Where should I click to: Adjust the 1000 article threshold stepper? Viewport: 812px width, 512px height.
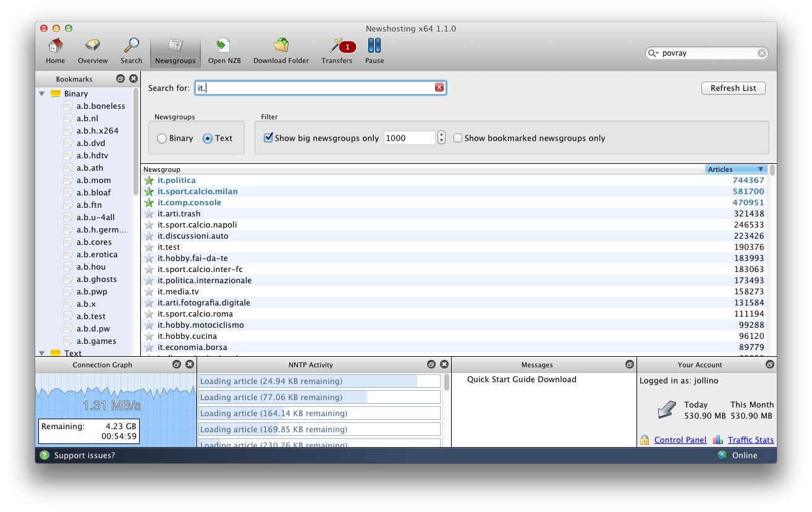[441, 138]
